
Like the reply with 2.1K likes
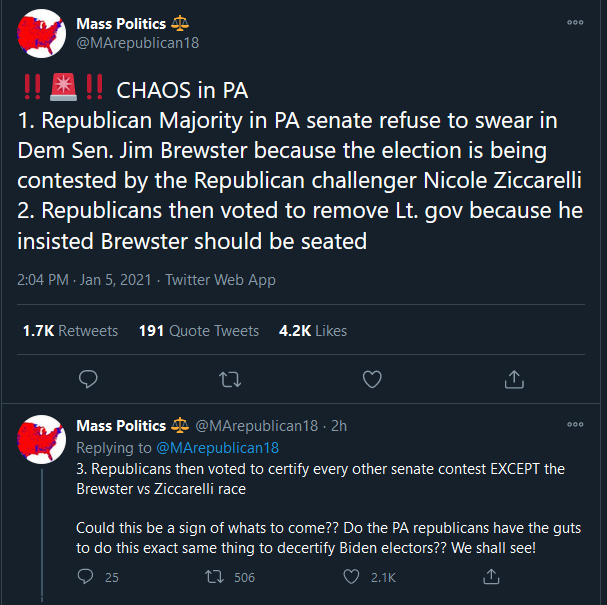pos(351,577)
